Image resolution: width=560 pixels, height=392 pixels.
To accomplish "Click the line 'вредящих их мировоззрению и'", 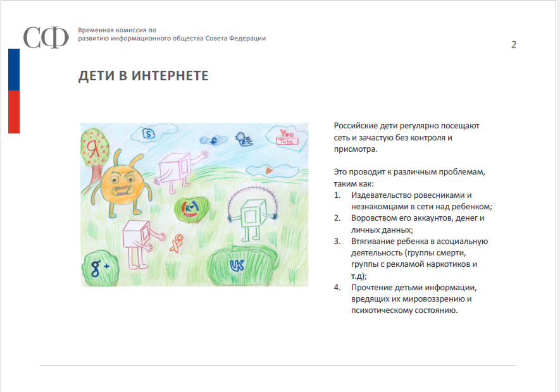I will pos(411,299).
